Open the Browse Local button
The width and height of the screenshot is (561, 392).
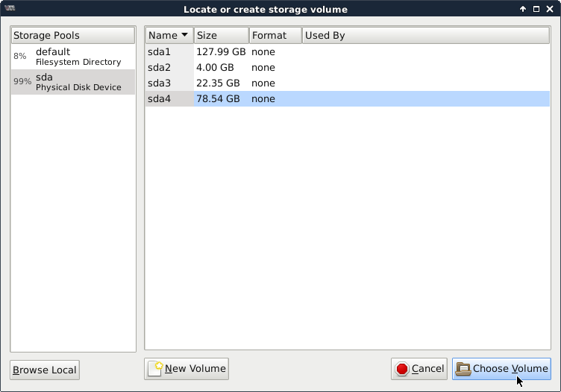45,370
